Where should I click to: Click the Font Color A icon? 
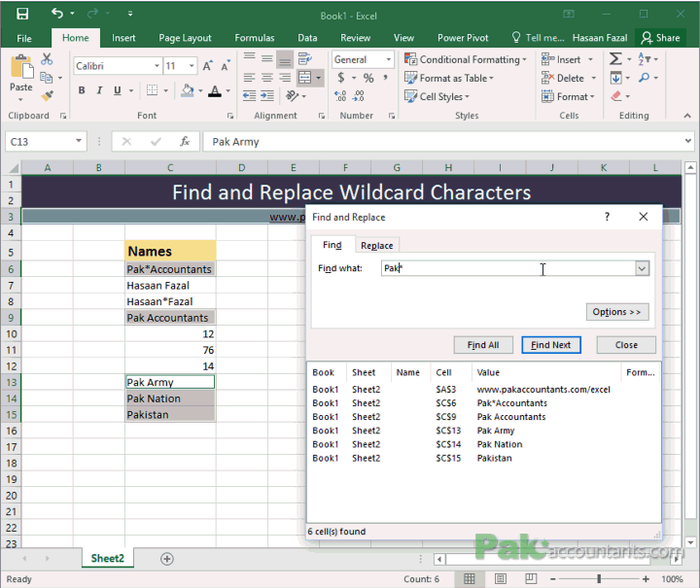215,91
